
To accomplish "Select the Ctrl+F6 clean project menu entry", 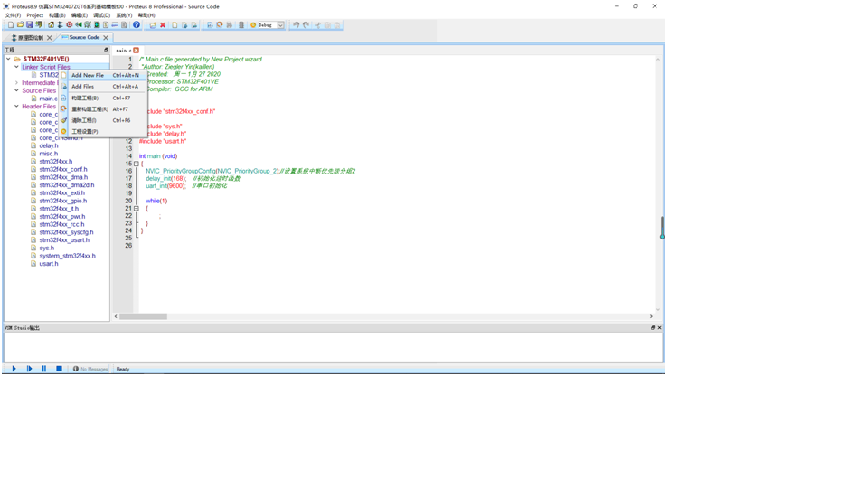I will tap(103, 120).
